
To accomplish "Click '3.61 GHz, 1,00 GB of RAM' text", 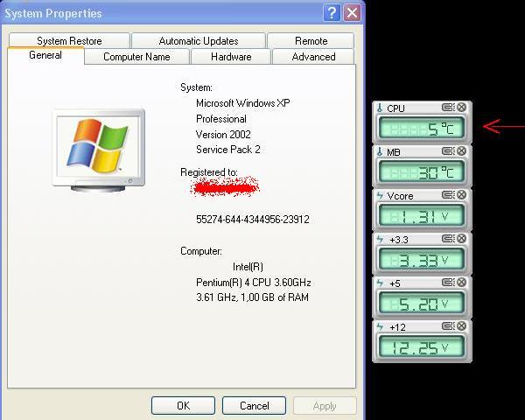I will 252,297.
